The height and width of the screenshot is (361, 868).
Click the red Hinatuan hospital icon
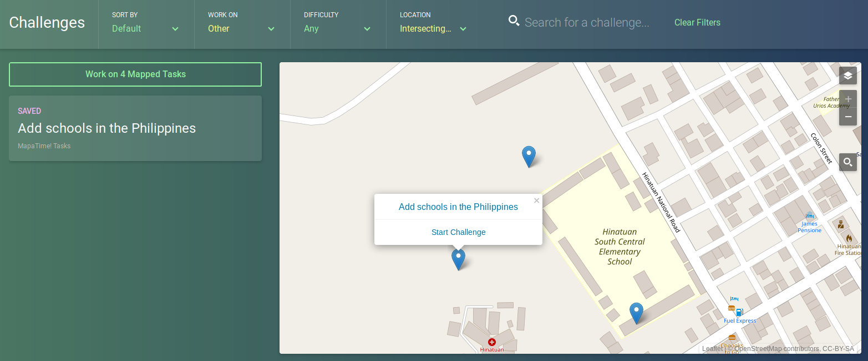point(491,342)
